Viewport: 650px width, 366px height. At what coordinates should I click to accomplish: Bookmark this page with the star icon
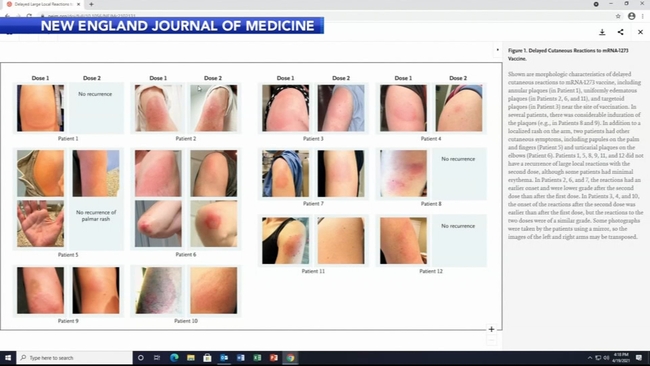(x=618, y=16)
